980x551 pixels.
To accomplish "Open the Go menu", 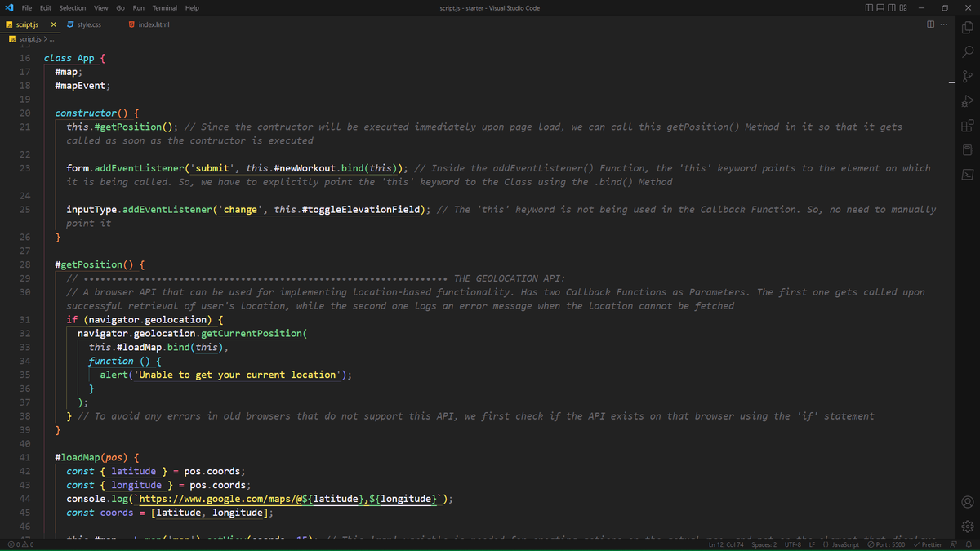I will 120,7.
